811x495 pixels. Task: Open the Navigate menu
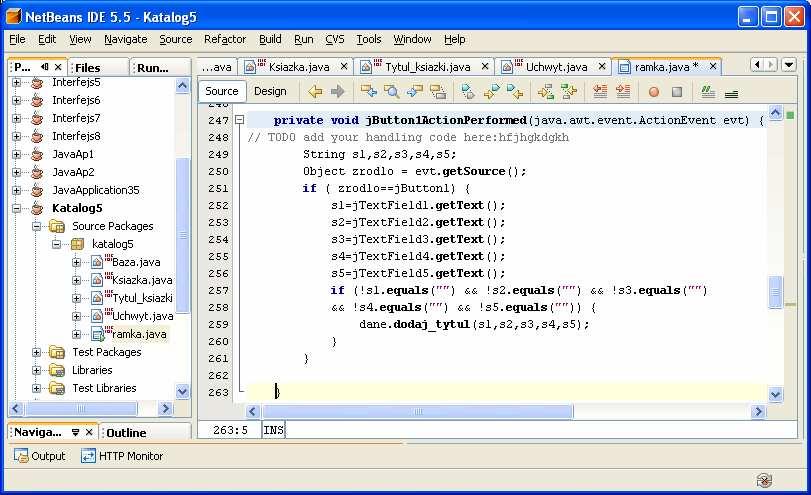tap(125, 39)
